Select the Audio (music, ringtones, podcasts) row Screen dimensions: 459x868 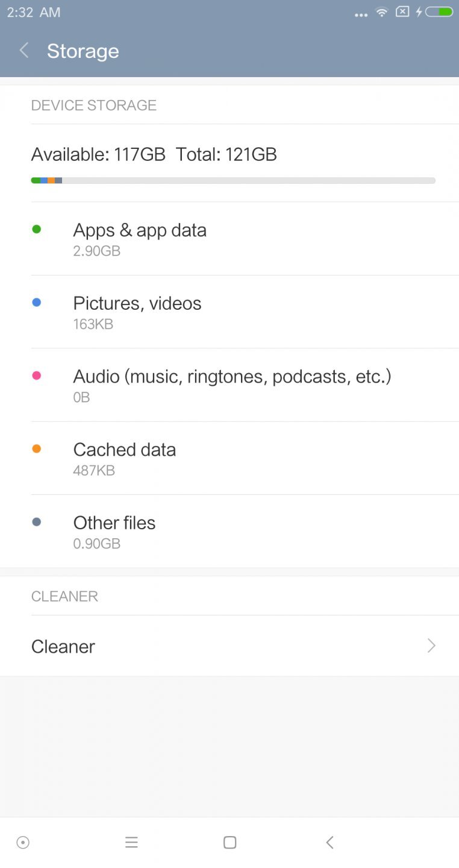pos(232,385)
